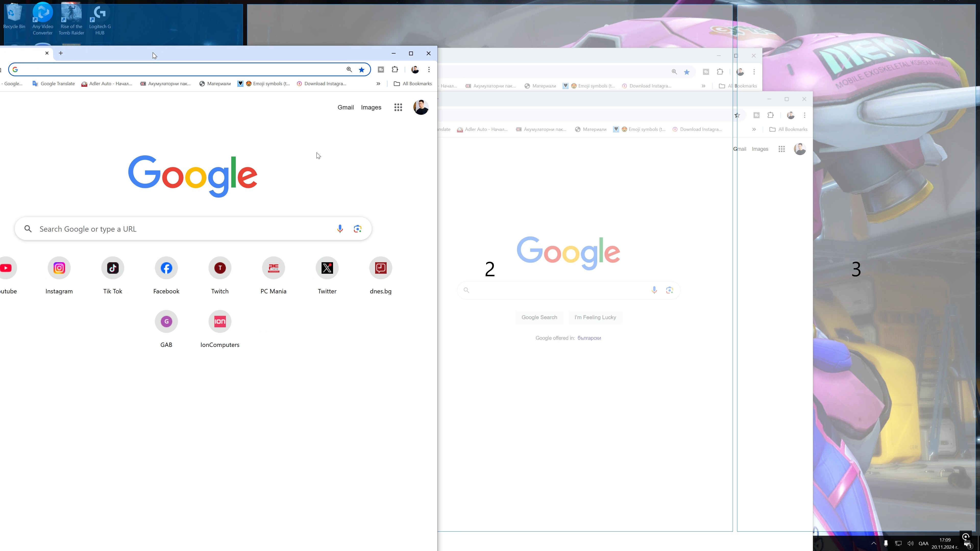Open PC Mania shortcut tile

coord(274,276)
